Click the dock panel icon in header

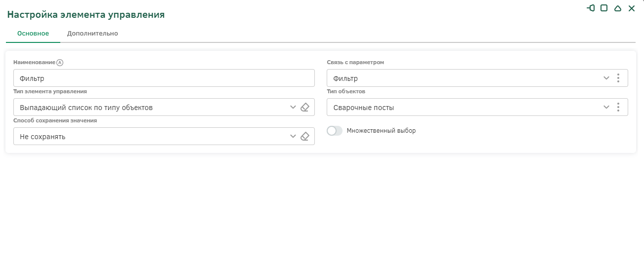[x=591, y=8]
